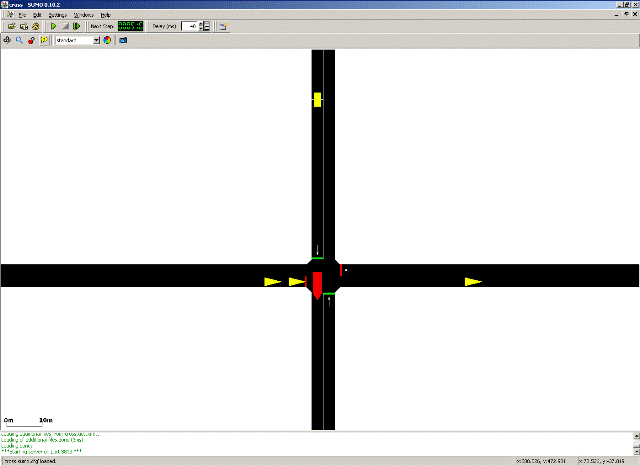The image size is (640, 466).
Task: Open new microscopic view icon
Action: coord(223,27)
